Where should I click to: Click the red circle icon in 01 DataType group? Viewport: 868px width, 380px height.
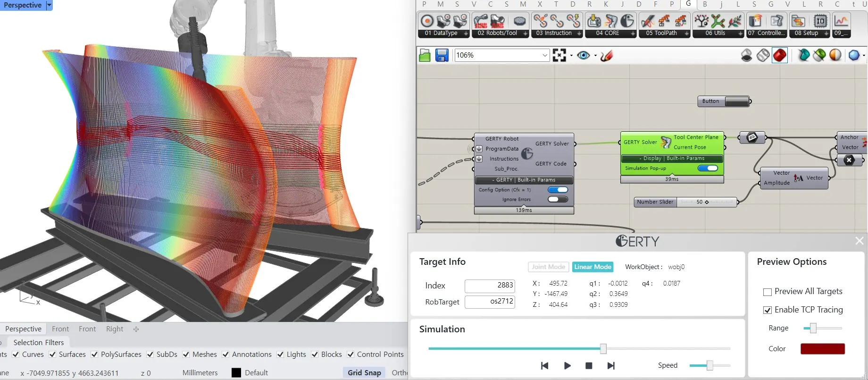[x=427, y=21]
